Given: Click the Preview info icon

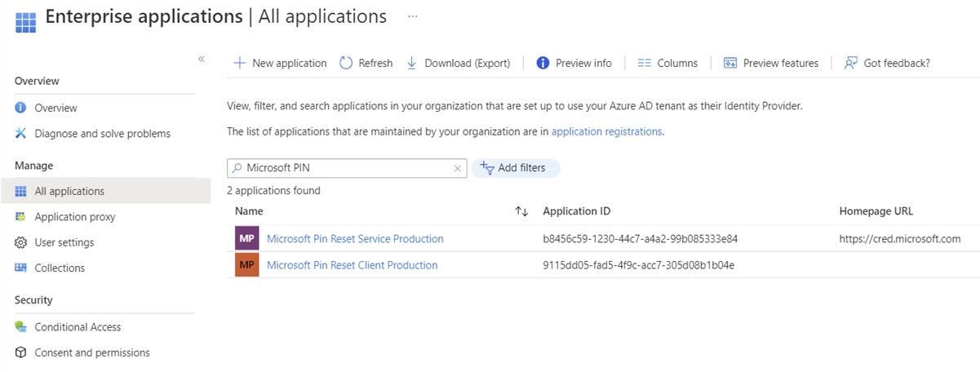Looking at the screenshot, I should pyautogui.click(x=543, y=63).
